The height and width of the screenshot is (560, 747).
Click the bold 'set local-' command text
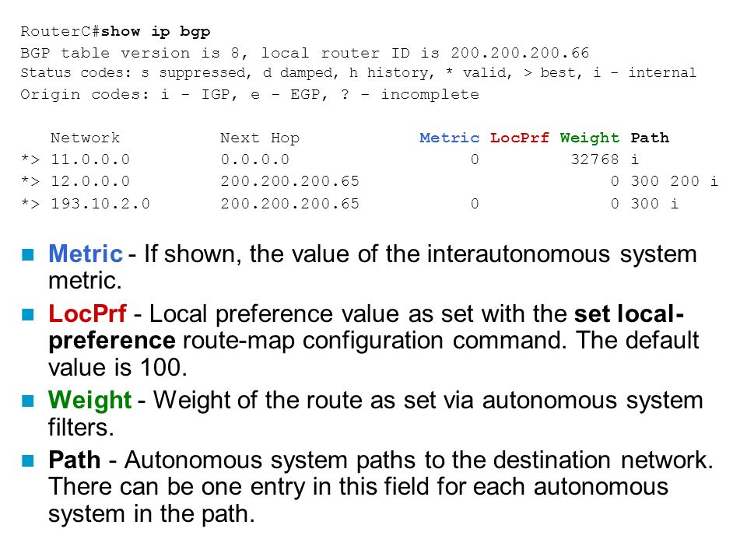click(630, 313)
